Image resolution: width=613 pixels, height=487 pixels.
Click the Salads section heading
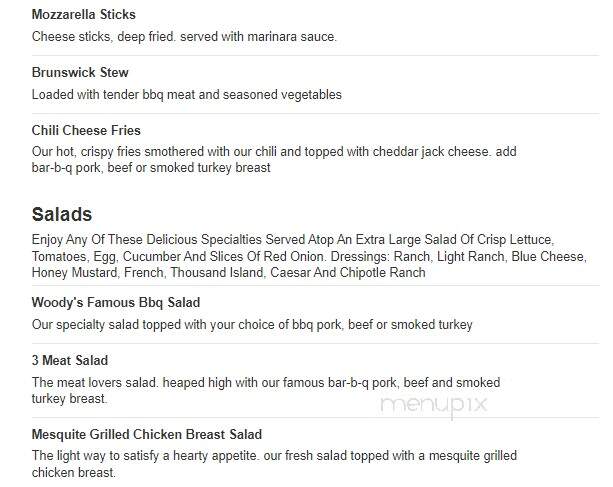[x=62, y=214]
